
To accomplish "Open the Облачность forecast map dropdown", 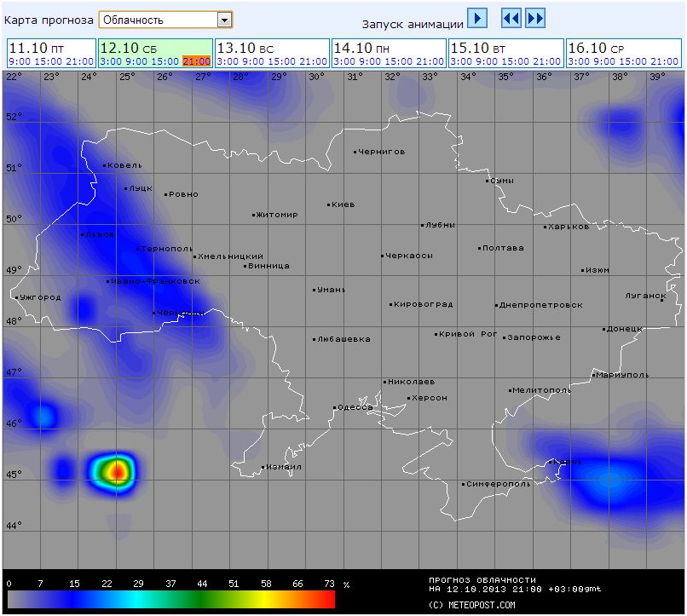I will pyautogui.click(x=158, y=20).
